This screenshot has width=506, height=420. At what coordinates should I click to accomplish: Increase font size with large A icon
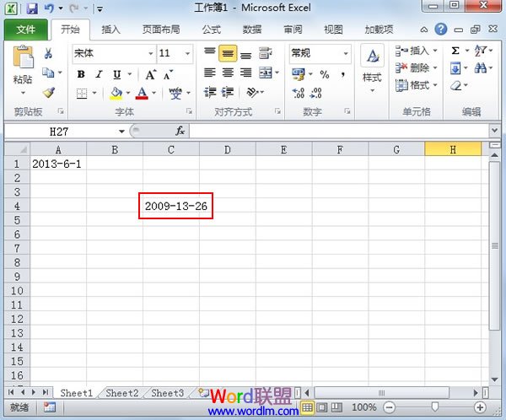pyautogui.click(x=151, y=74)
